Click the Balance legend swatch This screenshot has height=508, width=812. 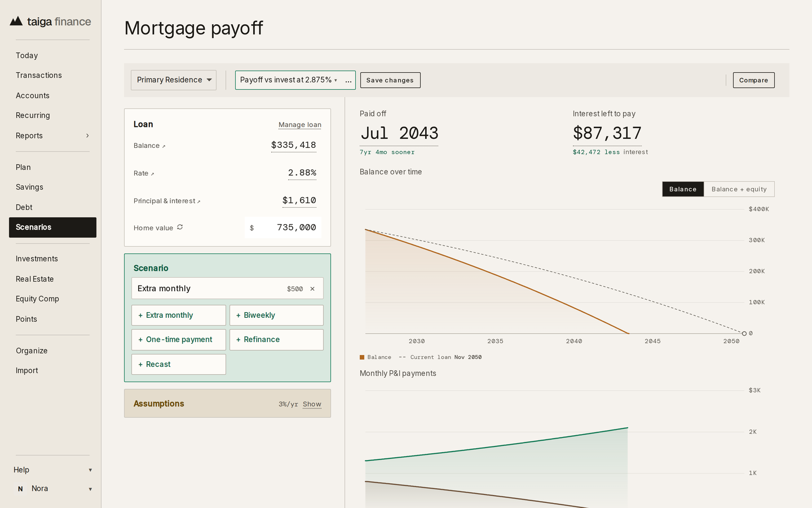[362, 357]
